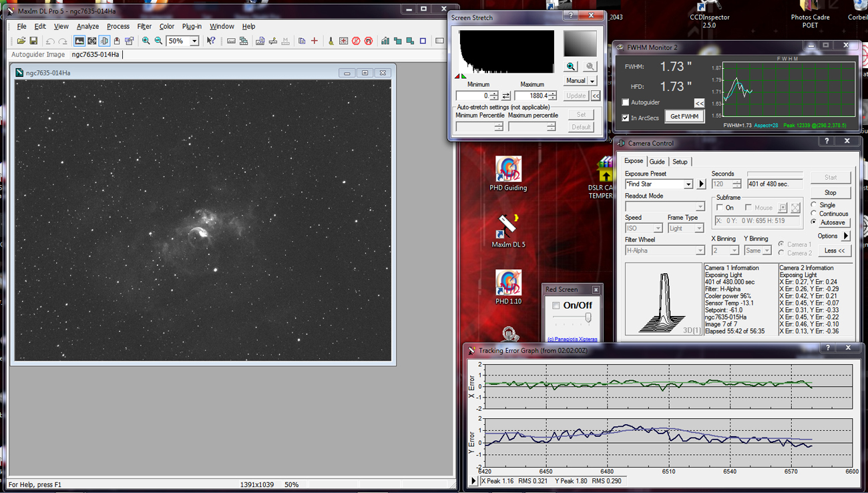Image resolution: width=868 pixels, height=493 pixels.
Task: Stop the exposure with the Stop button
Action: pyautogui.click(x=831, y=192)
